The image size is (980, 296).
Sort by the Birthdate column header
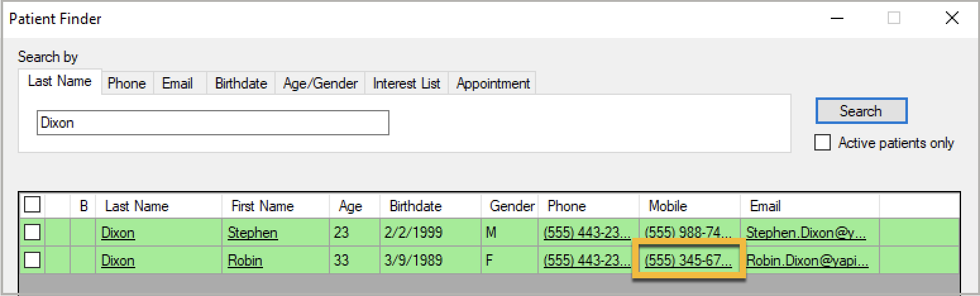click(x=415, y=206)
